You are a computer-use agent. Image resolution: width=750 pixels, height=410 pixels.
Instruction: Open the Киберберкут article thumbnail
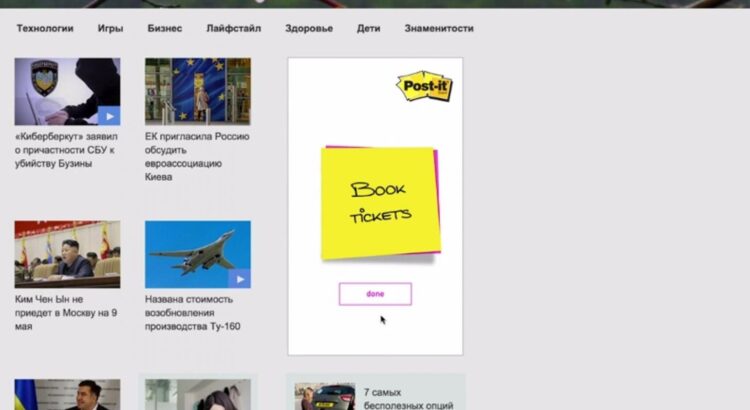coord(67,92)
